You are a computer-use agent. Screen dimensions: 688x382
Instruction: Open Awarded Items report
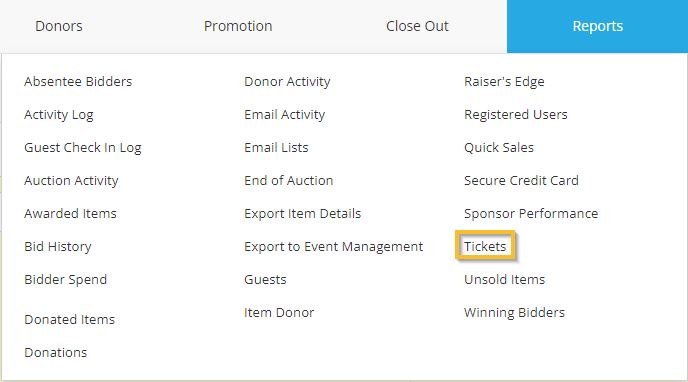coord(70,214)
